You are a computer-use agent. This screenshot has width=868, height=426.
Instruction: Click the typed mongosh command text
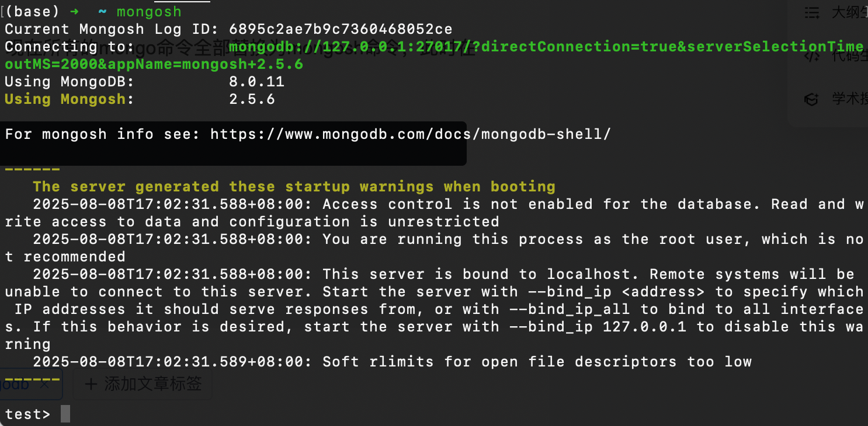coord(149,12)
